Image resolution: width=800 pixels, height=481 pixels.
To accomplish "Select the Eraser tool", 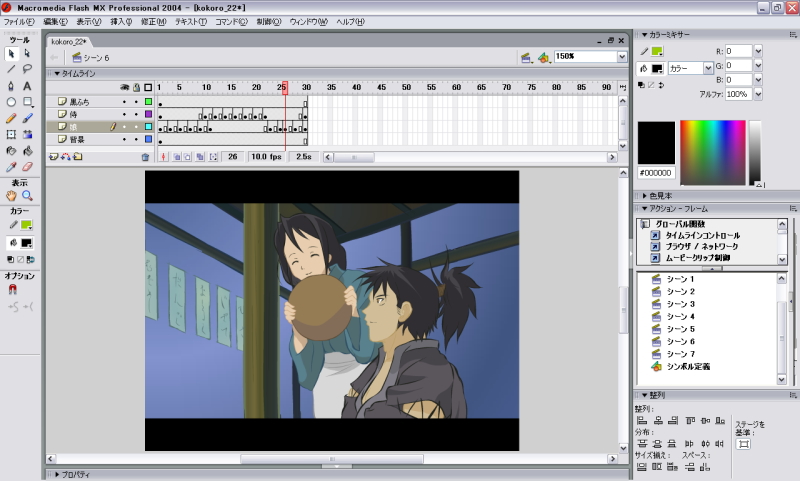I will (28, 167).
